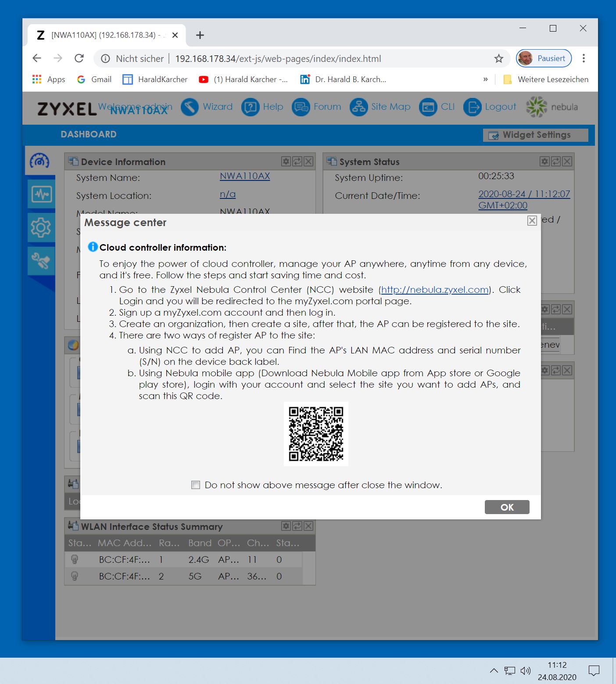Click the 5G radio status bulb icon

[75, 576]
